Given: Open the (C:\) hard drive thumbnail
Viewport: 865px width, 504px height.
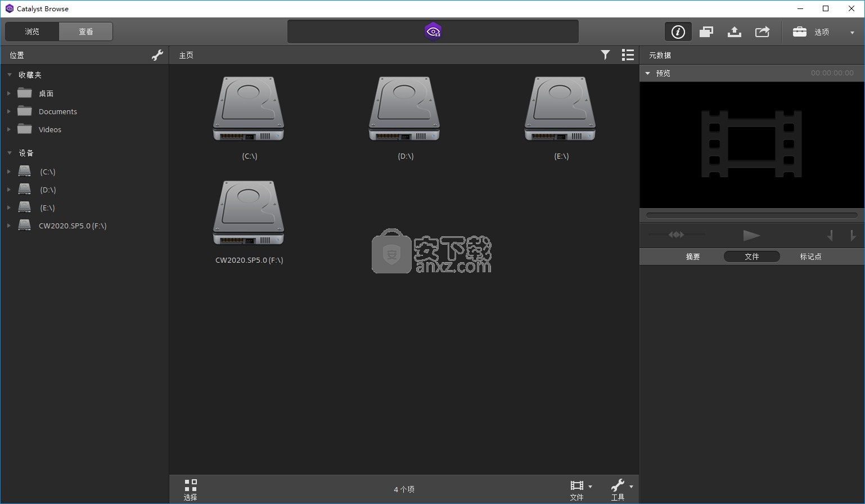Looking at the screenshot, I should click(x=249, y=109).
